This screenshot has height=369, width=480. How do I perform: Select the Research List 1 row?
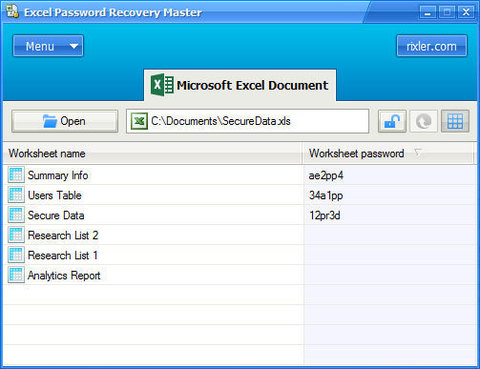(240, 255)
